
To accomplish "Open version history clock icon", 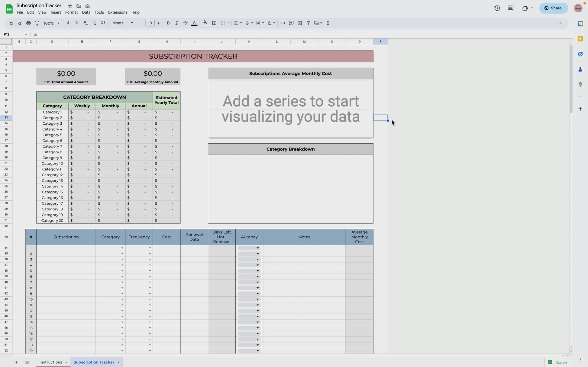I will [497, 8].
